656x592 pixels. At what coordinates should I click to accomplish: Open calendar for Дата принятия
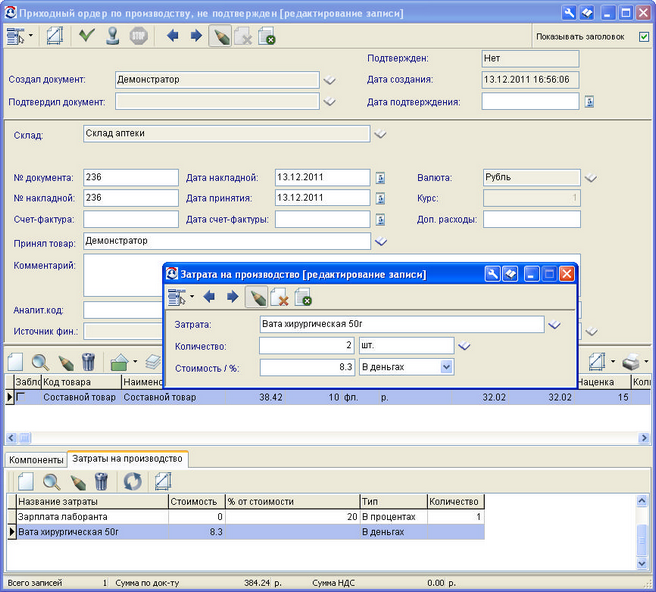pos(380,198)
